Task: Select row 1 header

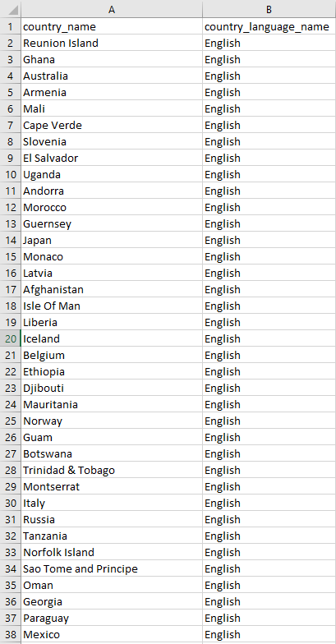Action: click(x=10, y=26)
